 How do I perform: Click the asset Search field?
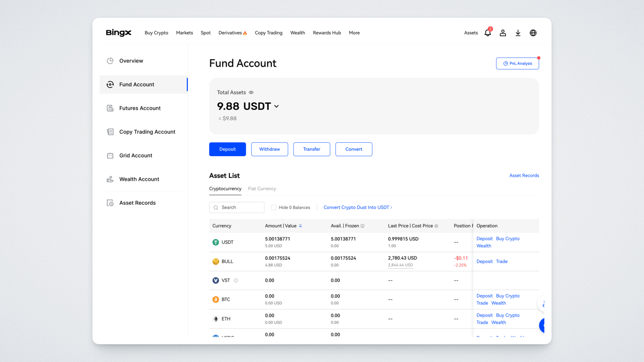(x=237, y=207)
